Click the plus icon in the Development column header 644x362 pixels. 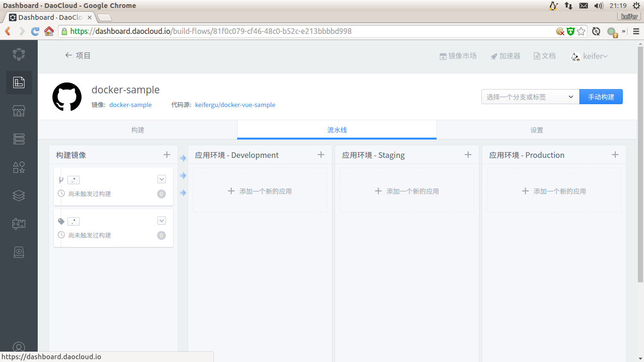[321, 155]
